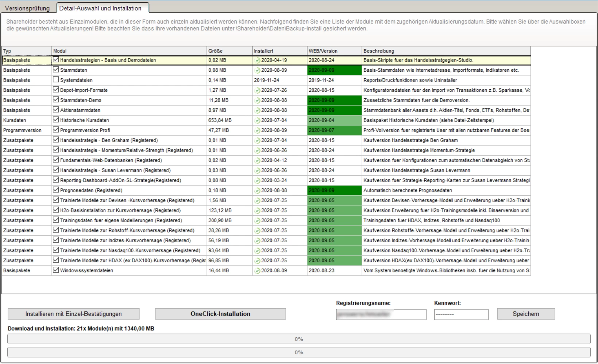
Task: Click installed icon in Prognosedaten row
Action: click(x=257, y=191)
